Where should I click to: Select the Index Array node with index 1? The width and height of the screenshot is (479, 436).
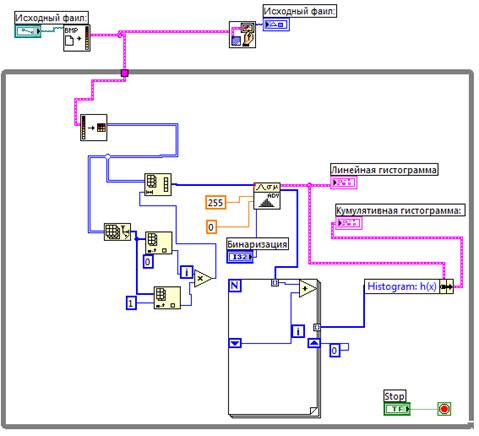pos(167,298)
